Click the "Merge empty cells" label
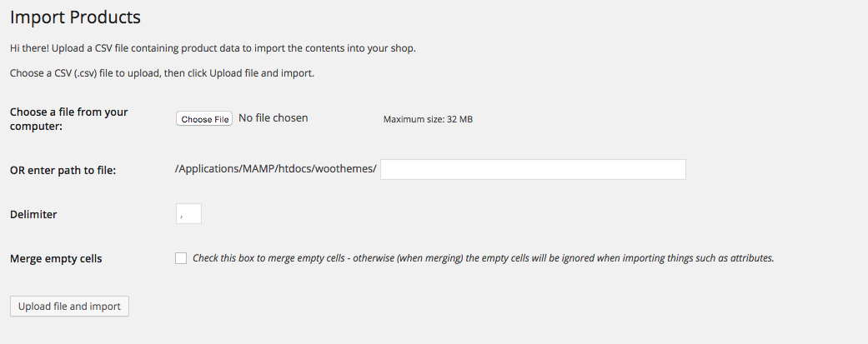This screenshot has width=868, height=344. 56,258
